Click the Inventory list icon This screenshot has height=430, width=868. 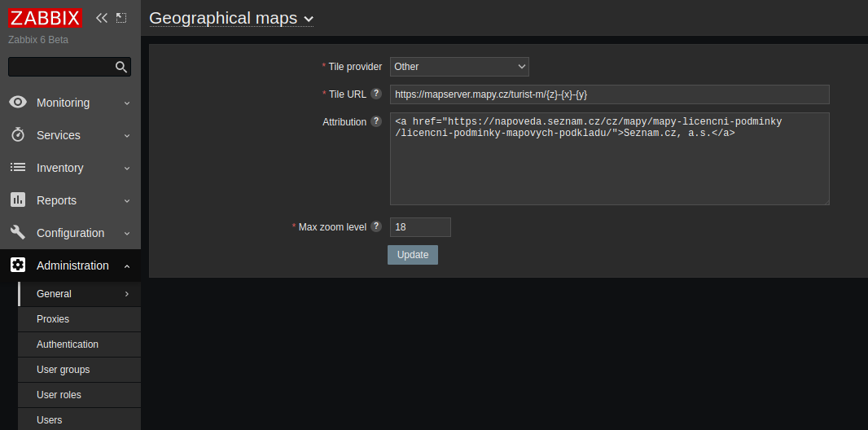(18, 168)
